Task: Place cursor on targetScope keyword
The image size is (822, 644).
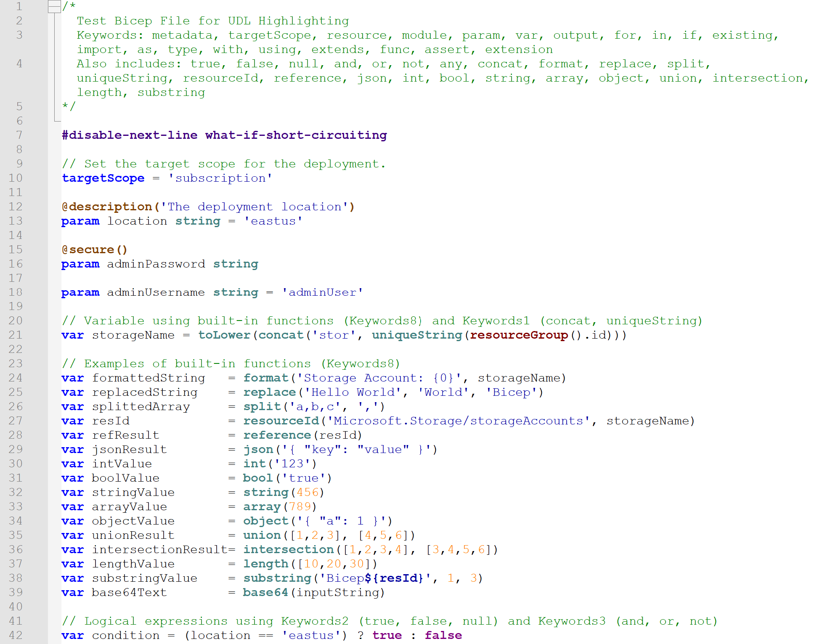Action: (103, 178)
